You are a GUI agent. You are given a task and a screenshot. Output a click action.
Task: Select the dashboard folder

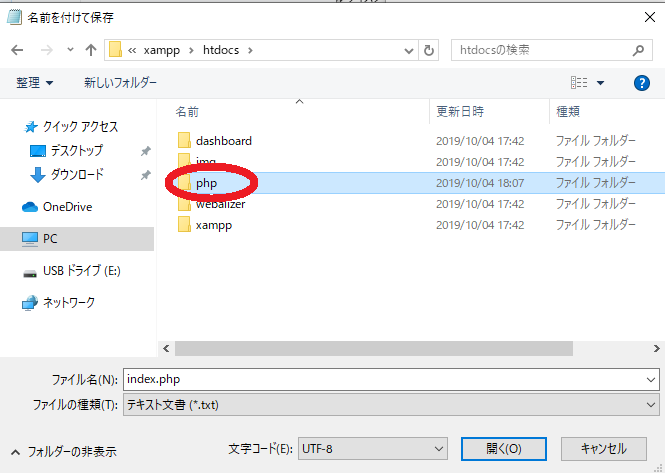pyautogui.click(x=224, y=141)
